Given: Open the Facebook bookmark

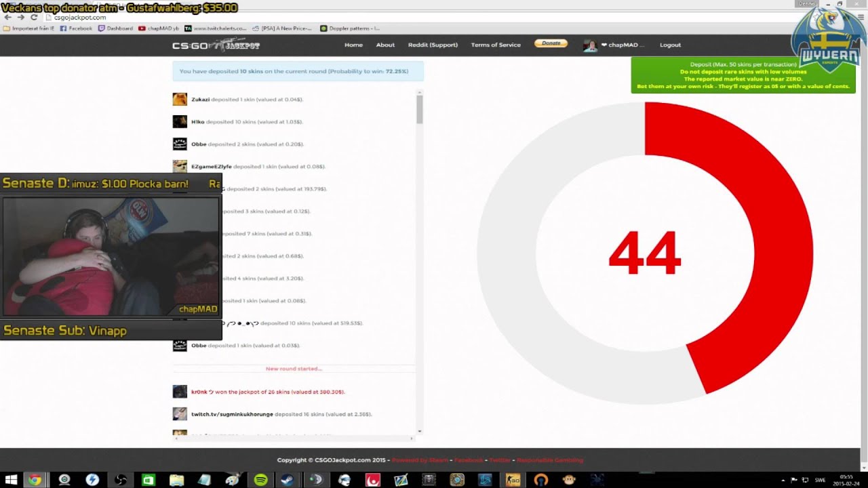Looking at the screenshot, I should pos(76,28).
